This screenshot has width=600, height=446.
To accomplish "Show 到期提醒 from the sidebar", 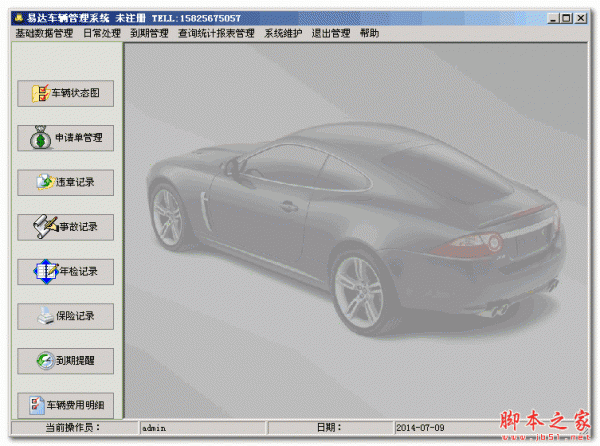I will (65, 361).
